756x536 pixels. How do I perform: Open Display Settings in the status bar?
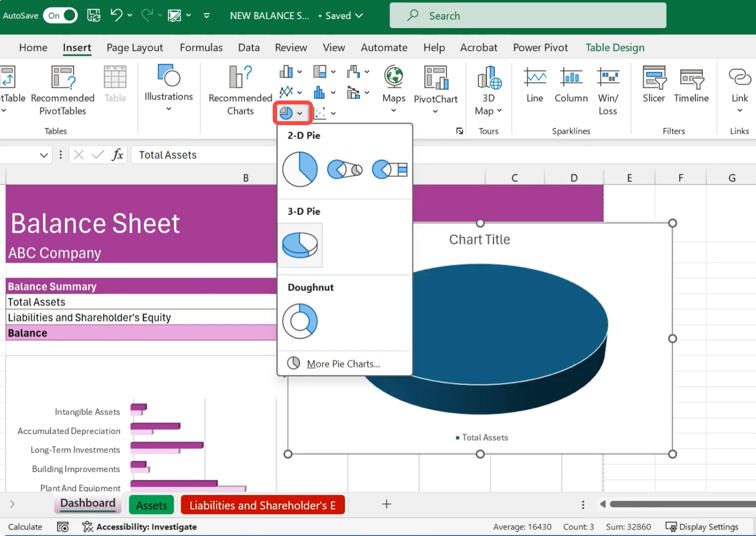tap(702, 527)
